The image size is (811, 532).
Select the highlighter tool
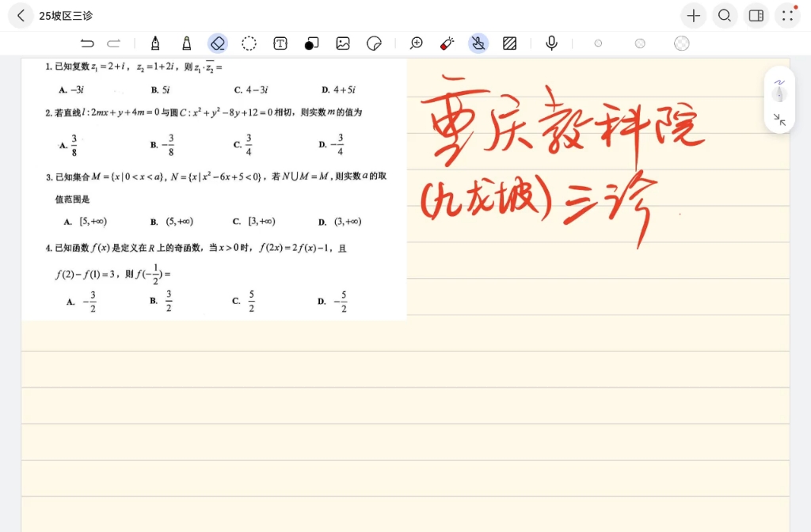pyautogui.click(x=187, y=44)
